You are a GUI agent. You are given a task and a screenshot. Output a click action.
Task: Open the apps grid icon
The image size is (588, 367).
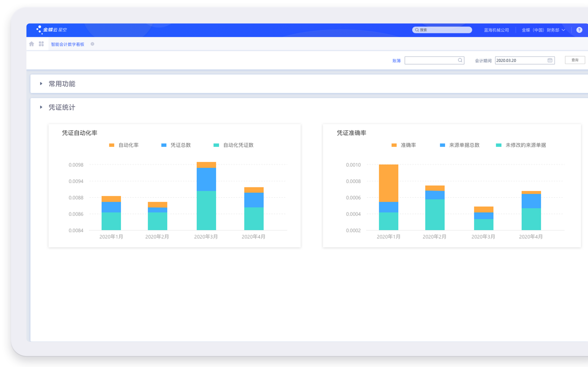(41, 44)
